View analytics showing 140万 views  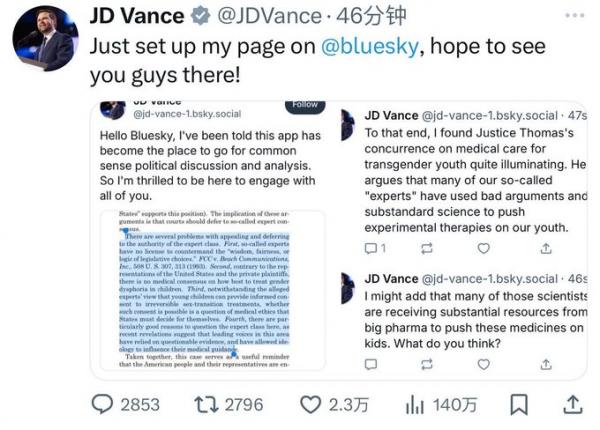pyautogui.click(x=415, y=404)
